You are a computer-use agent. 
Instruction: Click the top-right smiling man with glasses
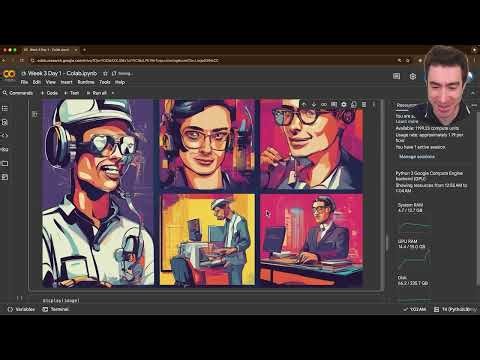(311, 145)
